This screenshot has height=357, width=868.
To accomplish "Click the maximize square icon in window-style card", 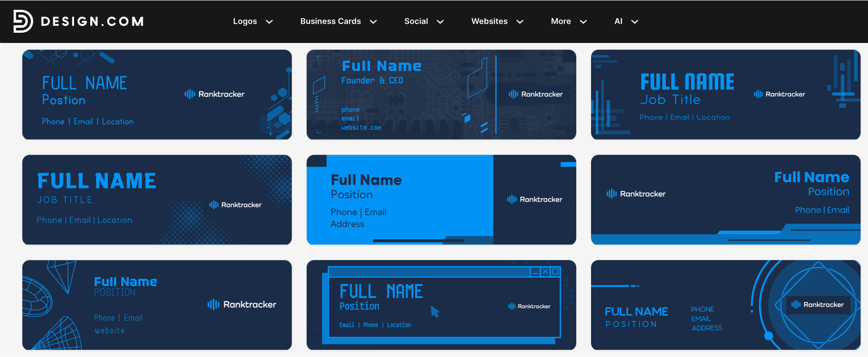I will [555, 271].
